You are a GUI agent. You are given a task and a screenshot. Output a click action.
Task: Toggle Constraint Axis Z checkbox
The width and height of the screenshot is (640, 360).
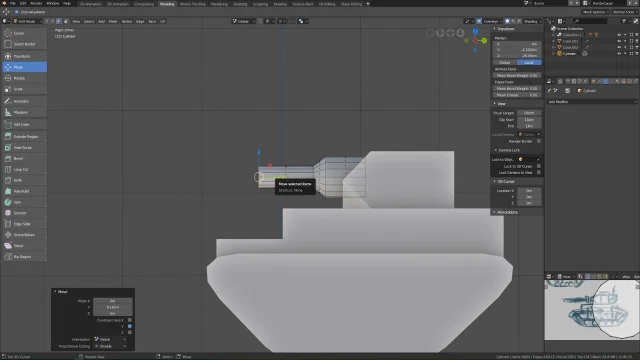click(x=130, y=332)
